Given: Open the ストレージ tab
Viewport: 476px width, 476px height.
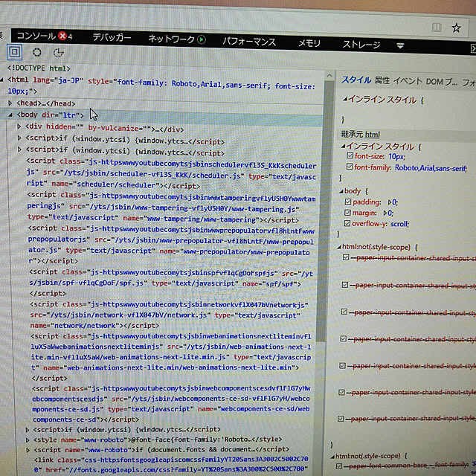Looking at the screenshot, I should click(x=361, y=45).
